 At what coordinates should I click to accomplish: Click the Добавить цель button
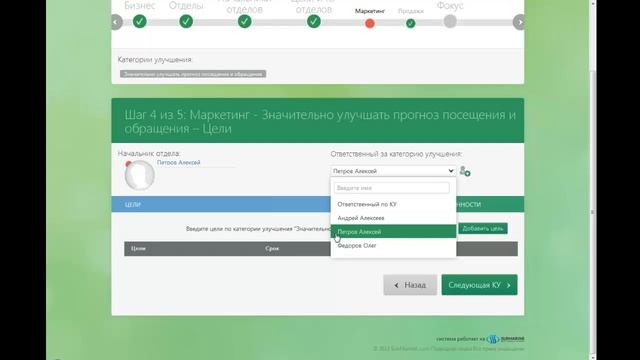click(483, 229)
